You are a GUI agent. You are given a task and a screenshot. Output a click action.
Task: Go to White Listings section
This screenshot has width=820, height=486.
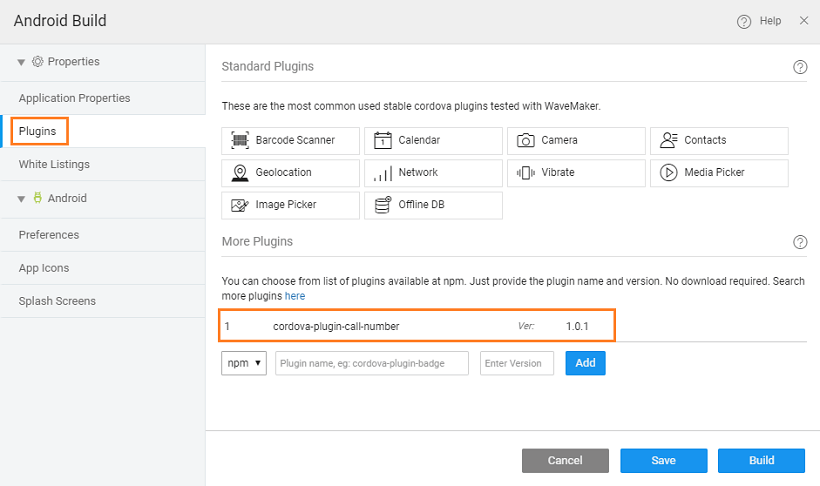[54, 164]
